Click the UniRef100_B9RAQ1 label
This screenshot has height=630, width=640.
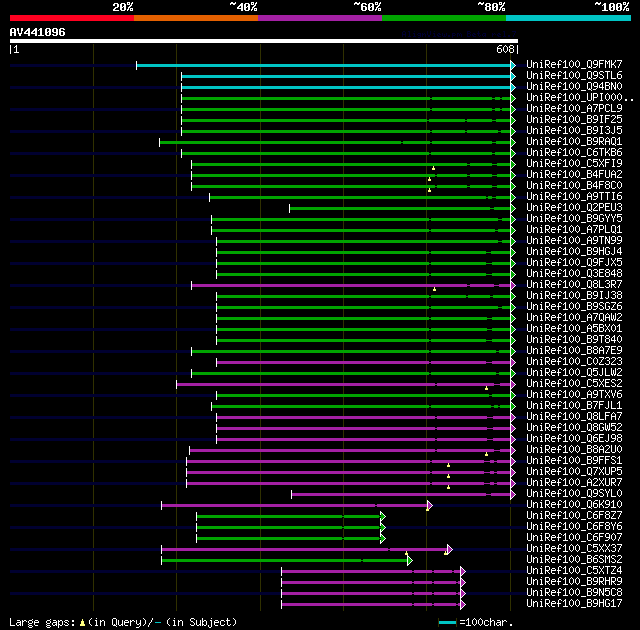(x=574, y=142)
